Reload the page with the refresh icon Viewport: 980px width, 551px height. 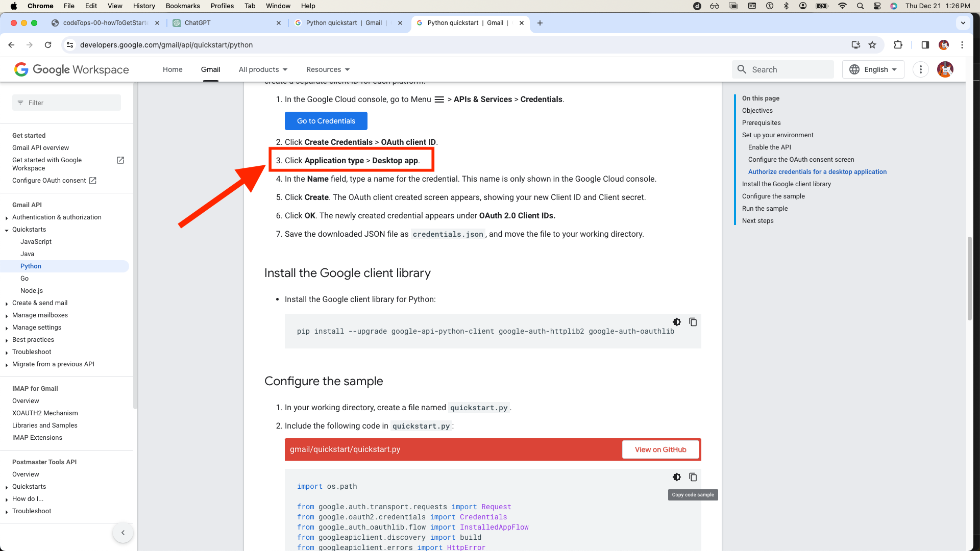click(48, 45)
